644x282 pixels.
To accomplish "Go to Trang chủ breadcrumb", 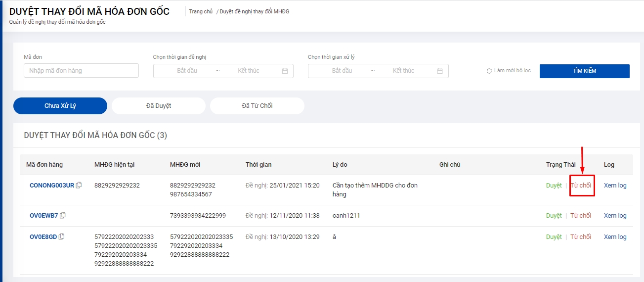I will pos(201,11).
